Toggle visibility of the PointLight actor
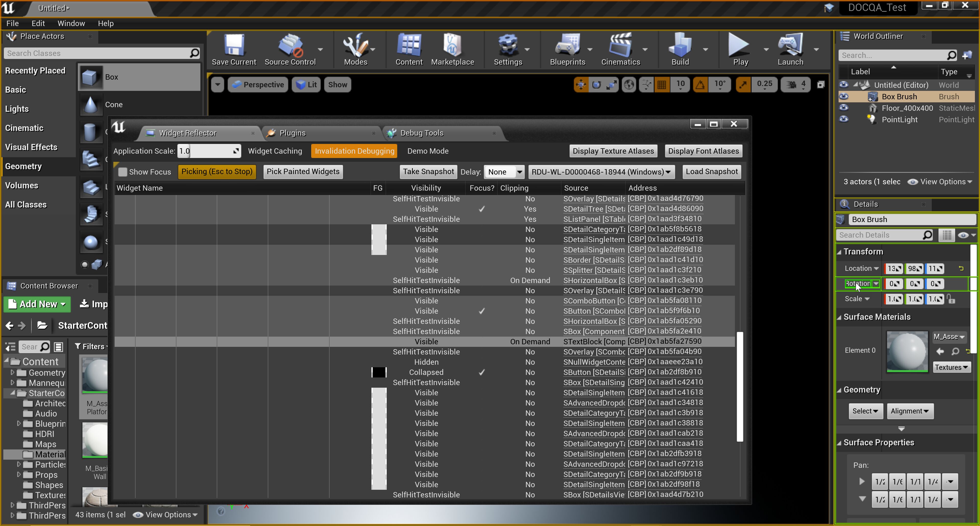The height and width of the screenshot is (526, 980). pyautogui.click(x=844, y=119)
